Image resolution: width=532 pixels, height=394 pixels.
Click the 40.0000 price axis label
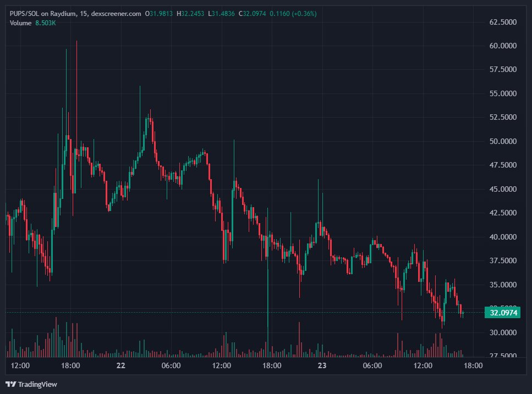[503, 237]
